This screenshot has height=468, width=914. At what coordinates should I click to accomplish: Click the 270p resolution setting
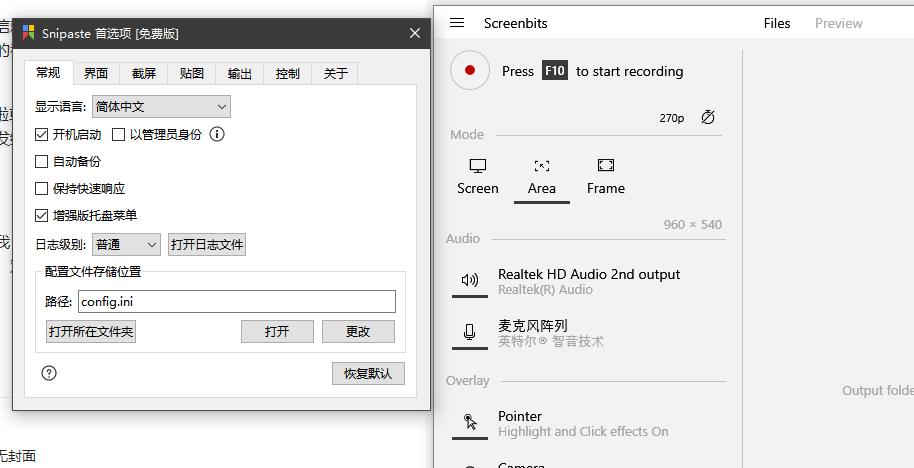(672, 118)
